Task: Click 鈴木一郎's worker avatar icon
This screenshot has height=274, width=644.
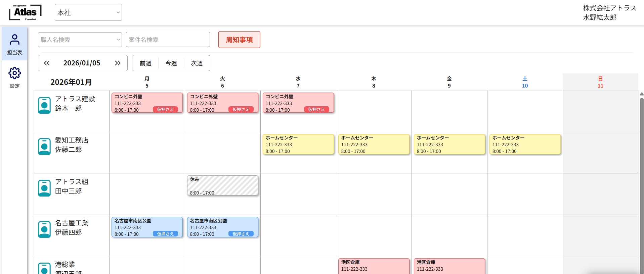Action: click(44, 105)
